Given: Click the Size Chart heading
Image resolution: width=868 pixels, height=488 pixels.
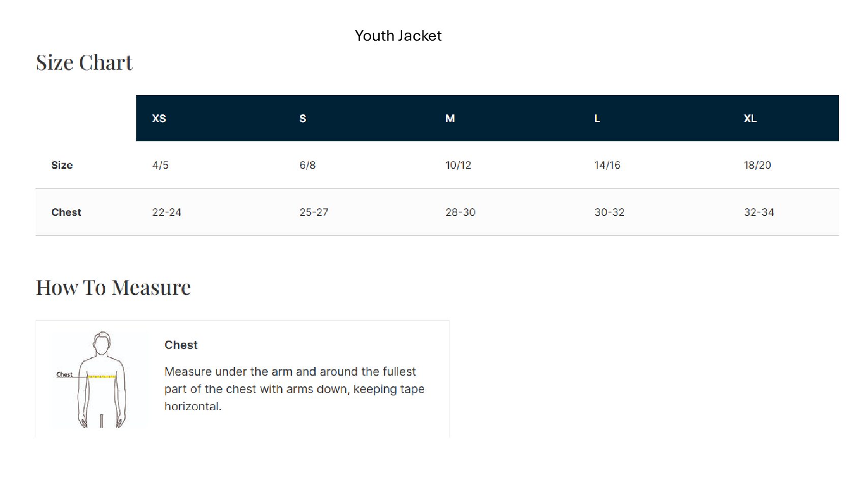Looking at the screenshot, I should coord(84,63).
